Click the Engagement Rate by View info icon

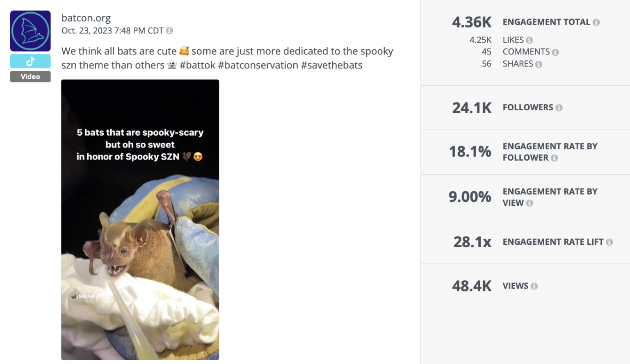(x=530, y=203)
